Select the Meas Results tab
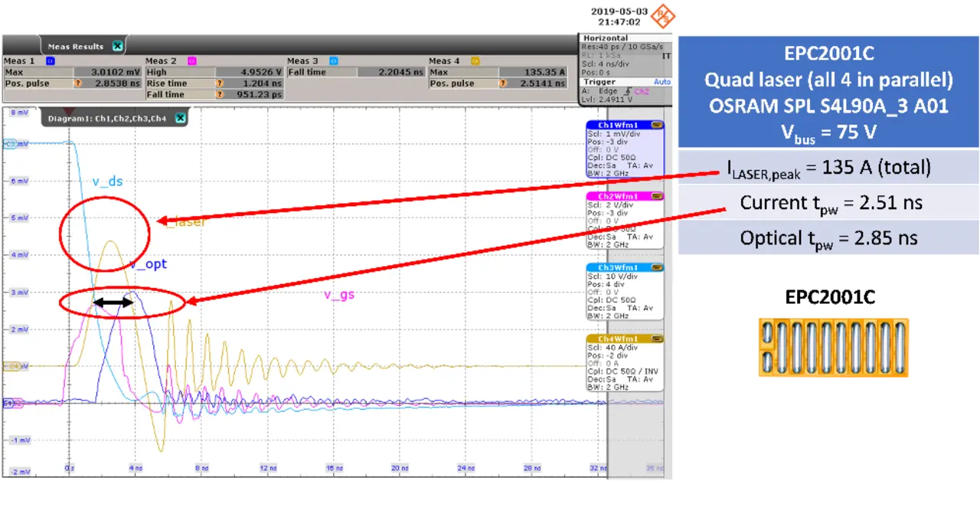 [75, 46]
